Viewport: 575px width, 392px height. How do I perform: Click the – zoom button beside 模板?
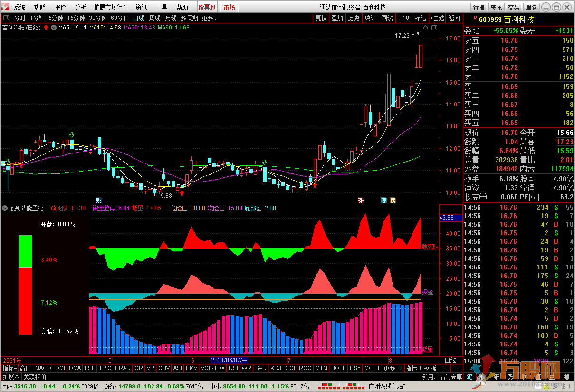[456, 368]
